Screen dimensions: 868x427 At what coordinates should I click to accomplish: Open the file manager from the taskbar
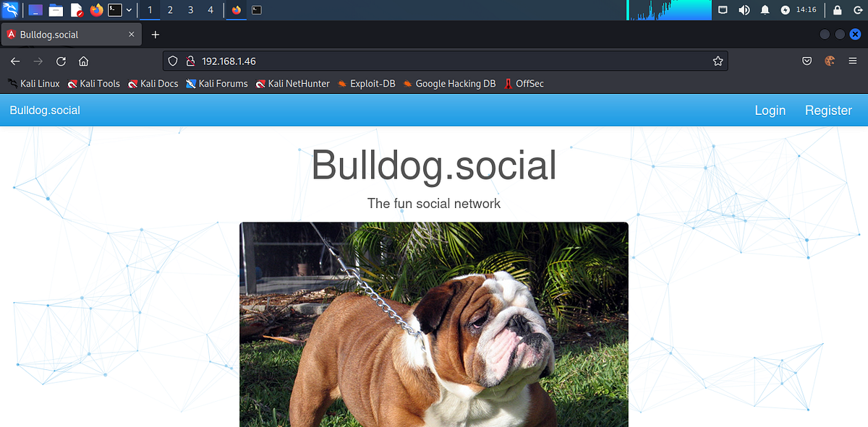pyautogui.click(x=56, y=9)
